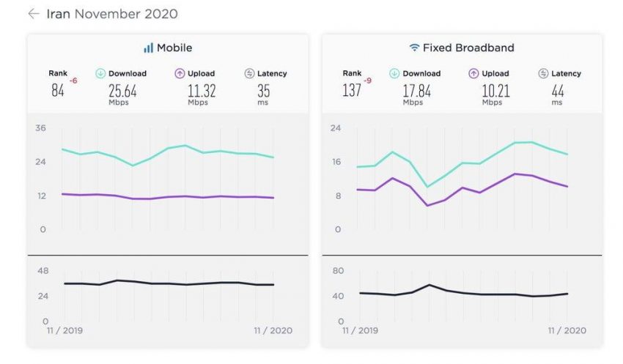Click the Fixed Broadband latency icon

pyautogui.click(x=543, y=73)
